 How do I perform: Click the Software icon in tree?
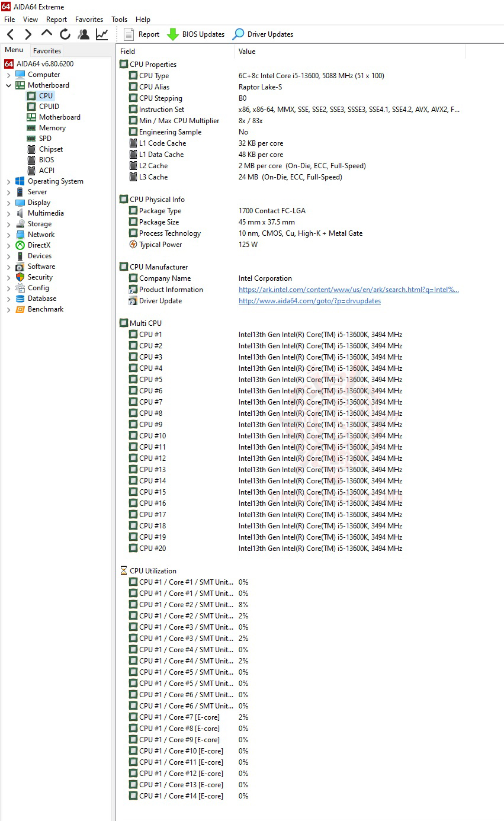(x=20, y=267)
